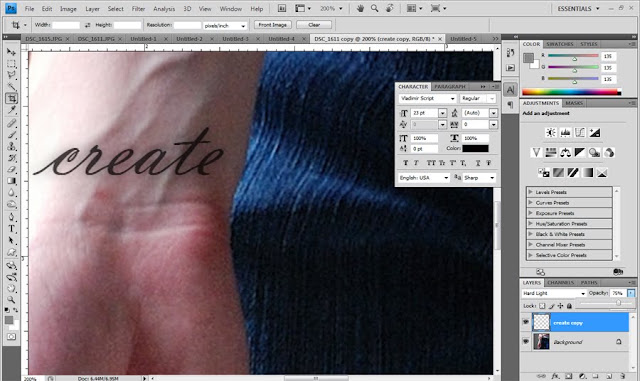
Task: Select the Eraser tool
Action: 11,169
